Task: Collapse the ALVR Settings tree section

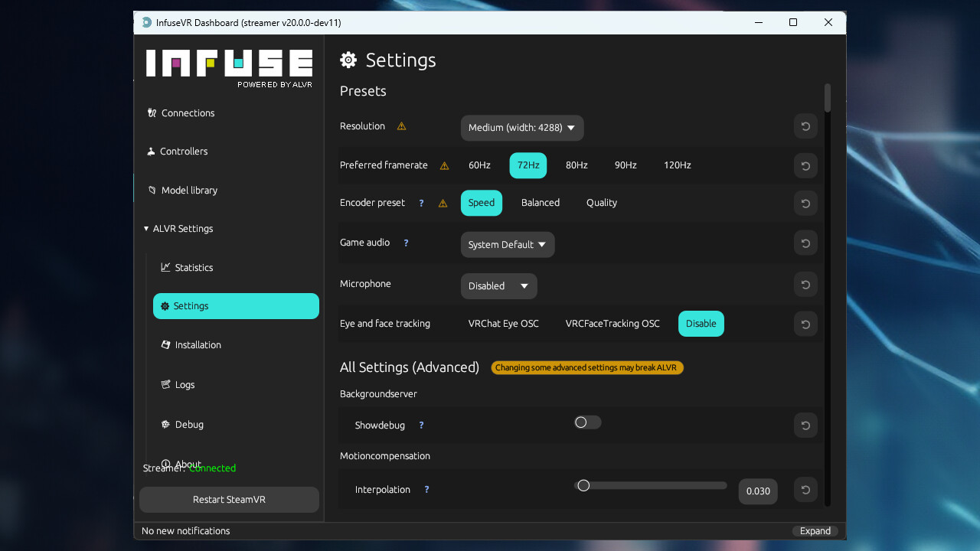Action: tap(146, 229)
